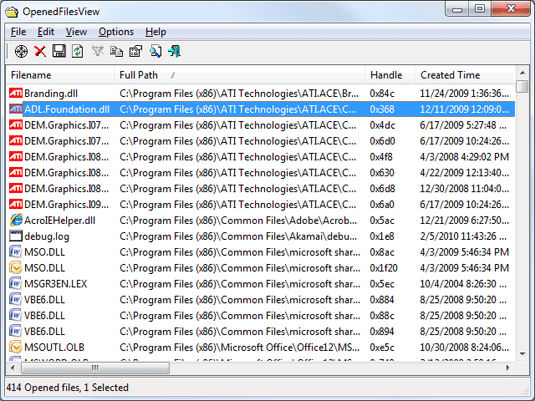Click handle value 0x884 for VBE6.DLL
Viewport: 535px width, 401px height.
382,300
